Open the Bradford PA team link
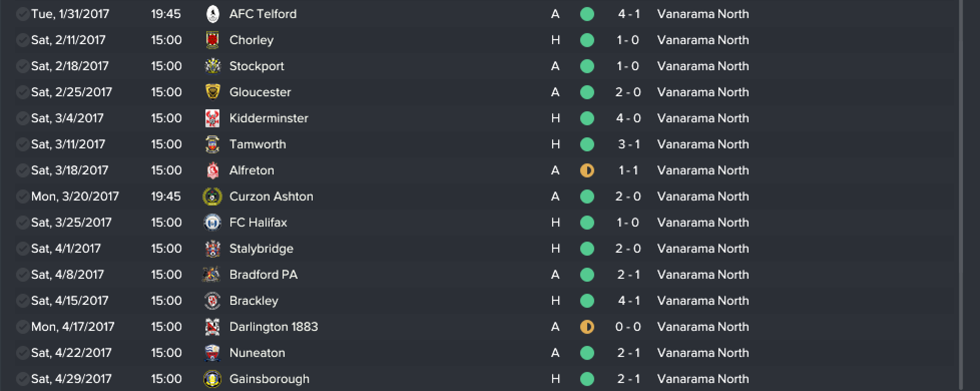 click(264, 275)
